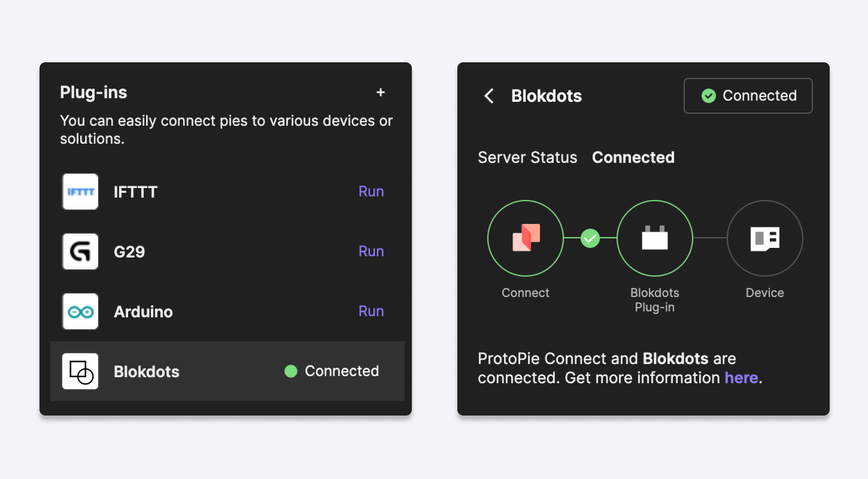Click the ProtoPie Connect circle icon
Image resolution: width=868 pixels, height=479 pixels.
coord(526,238)
